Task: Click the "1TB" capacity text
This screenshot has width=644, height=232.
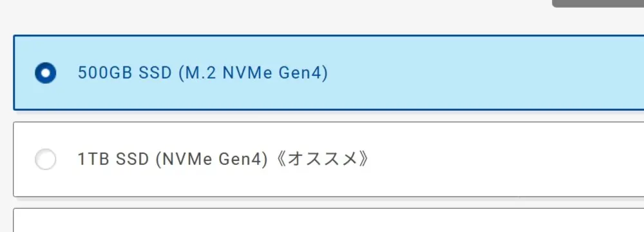Action: click(93, 160)
